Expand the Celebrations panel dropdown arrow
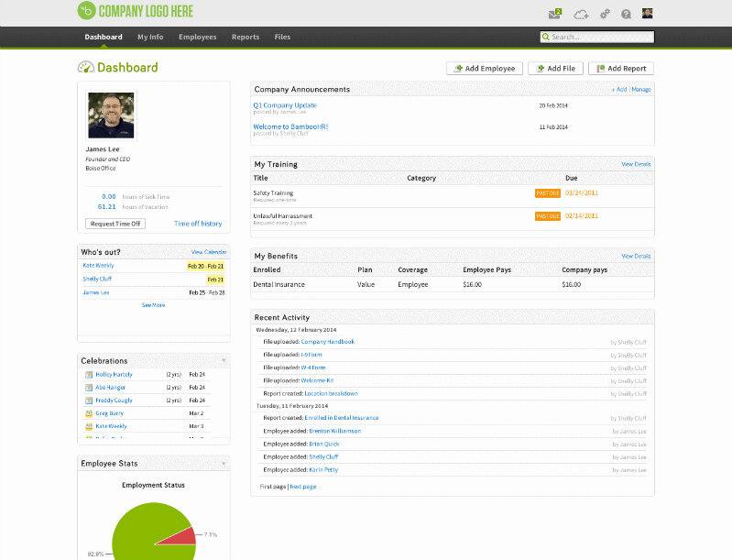The height and width of the screenshot is (560, 732). [224, 360]
